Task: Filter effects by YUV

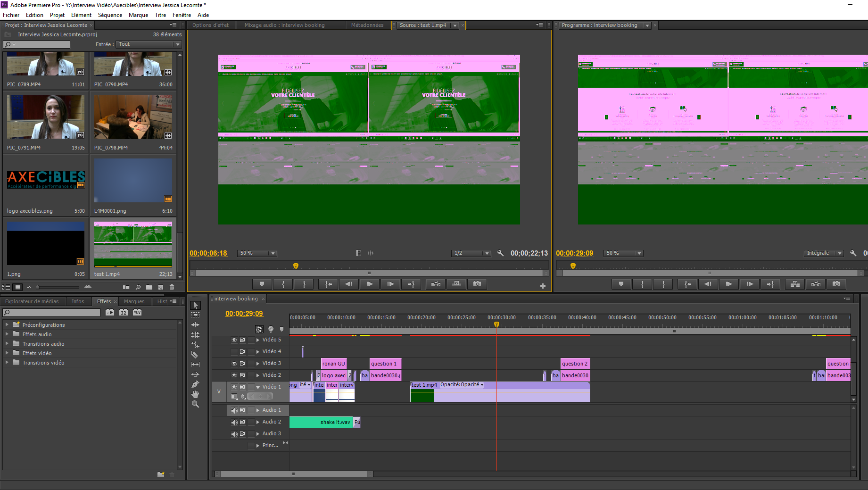Action: click(x=137, y=312)
